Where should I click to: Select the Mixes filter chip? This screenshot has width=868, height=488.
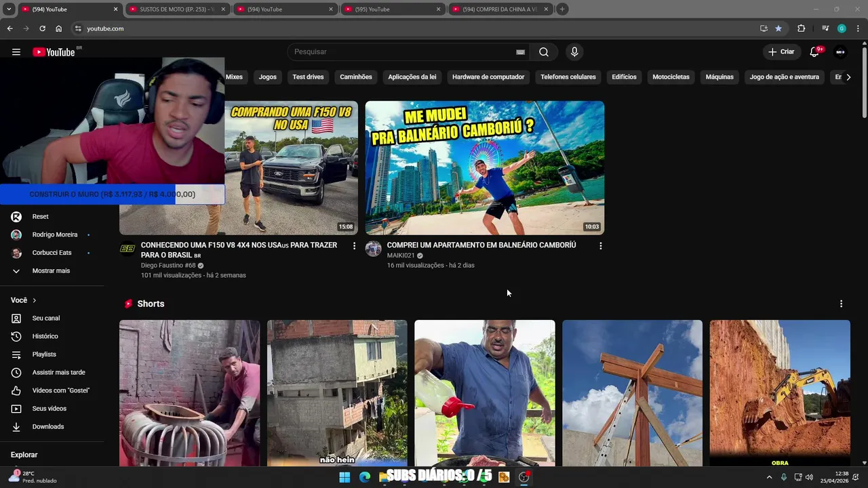(x=234, y=77)
